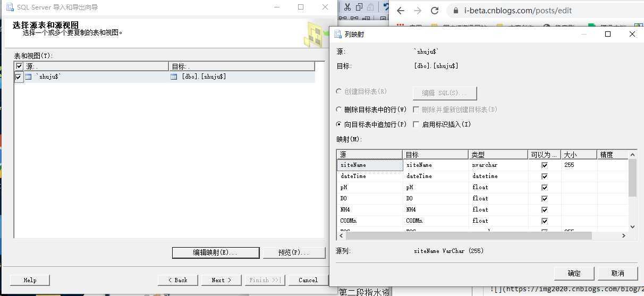Click right arrow of horizontal mapping scrollbar
644x296 pixels.
tap(624, 235)
